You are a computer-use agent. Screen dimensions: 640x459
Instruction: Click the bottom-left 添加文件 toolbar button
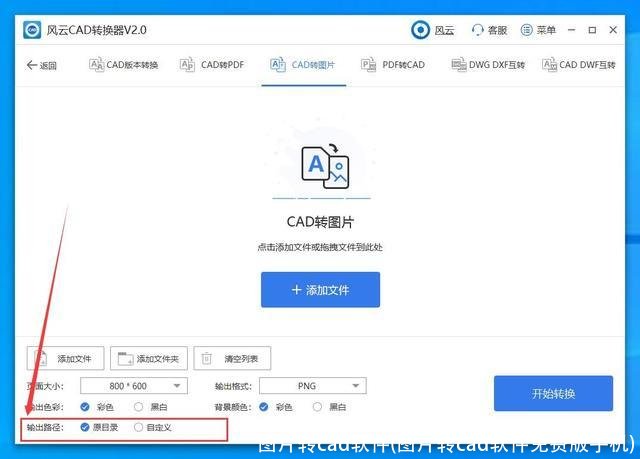[x=65, y=359]
